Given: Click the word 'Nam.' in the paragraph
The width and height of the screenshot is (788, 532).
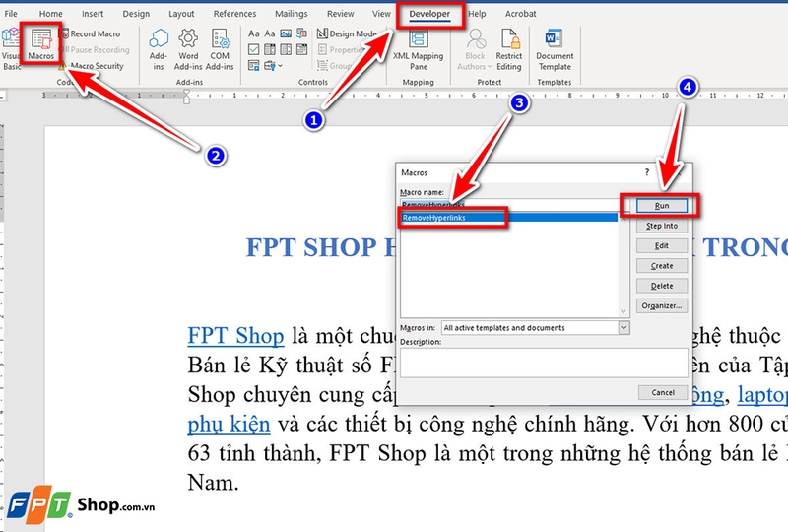Looking at the screenshot, I should click(213, 483).
